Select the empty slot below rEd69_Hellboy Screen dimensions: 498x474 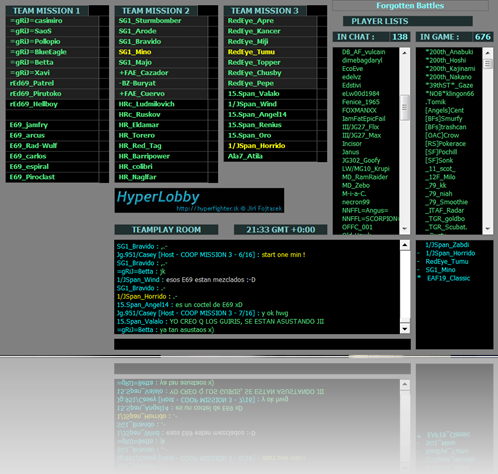(52, 115)
